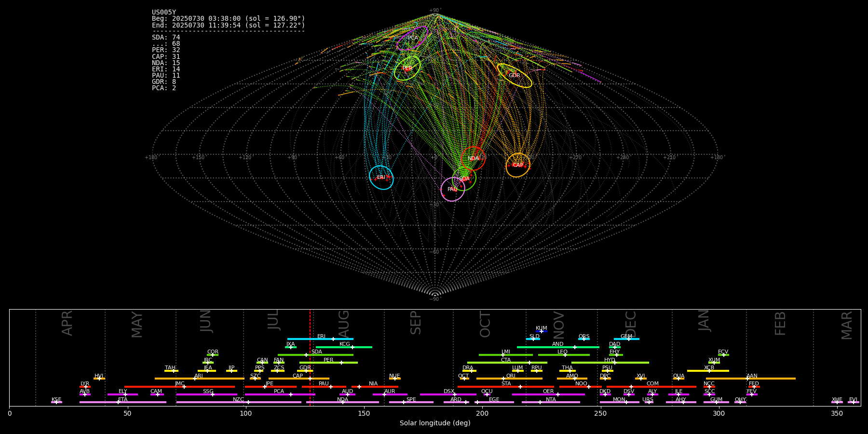Click the cyan ERI radiant circle on sky map

(x=381, y=177)
